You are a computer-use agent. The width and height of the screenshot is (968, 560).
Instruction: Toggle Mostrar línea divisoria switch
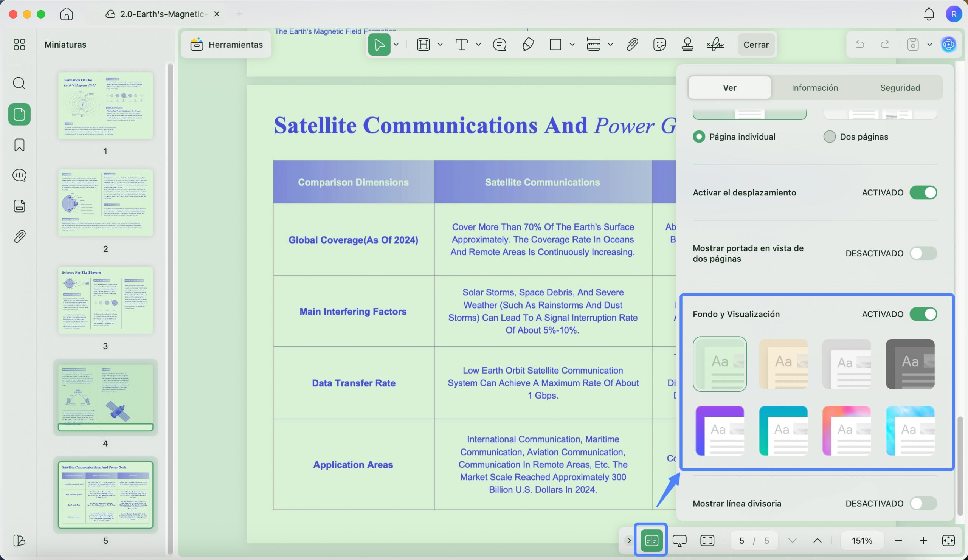923,503
